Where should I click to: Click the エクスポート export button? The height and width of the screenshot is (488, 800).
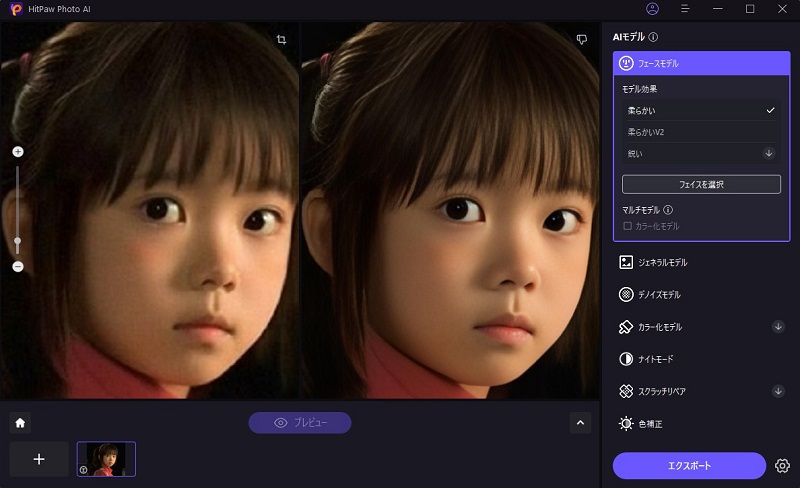pyautogui.click(x=689, y=466)
